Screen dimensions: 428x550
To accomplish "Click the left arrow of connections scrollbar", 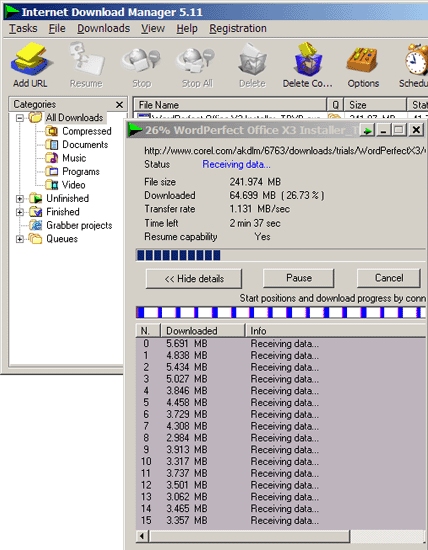I will point(142,536).
